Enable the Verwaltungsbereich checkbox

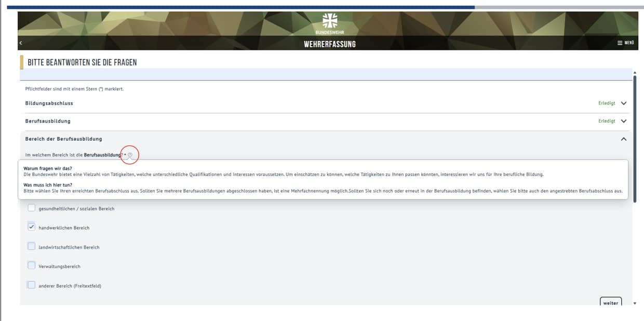(32, 266)
